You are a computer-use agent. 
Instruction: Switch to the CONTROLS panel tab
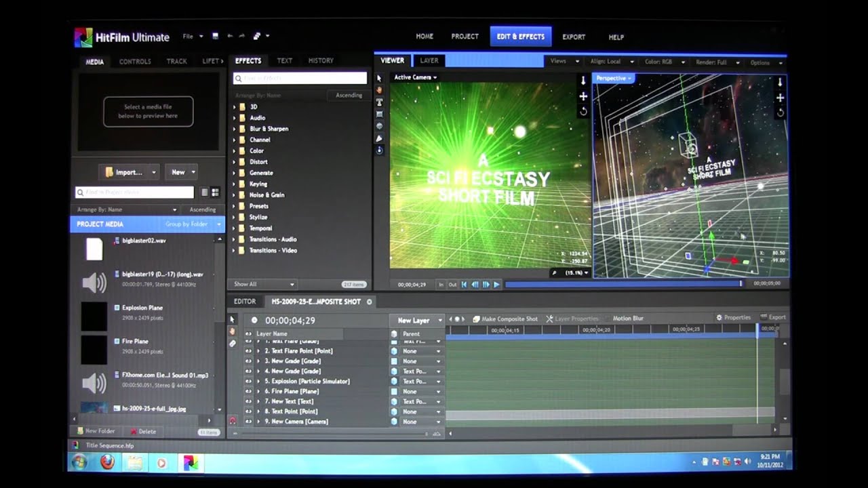[x=135, y=62]
